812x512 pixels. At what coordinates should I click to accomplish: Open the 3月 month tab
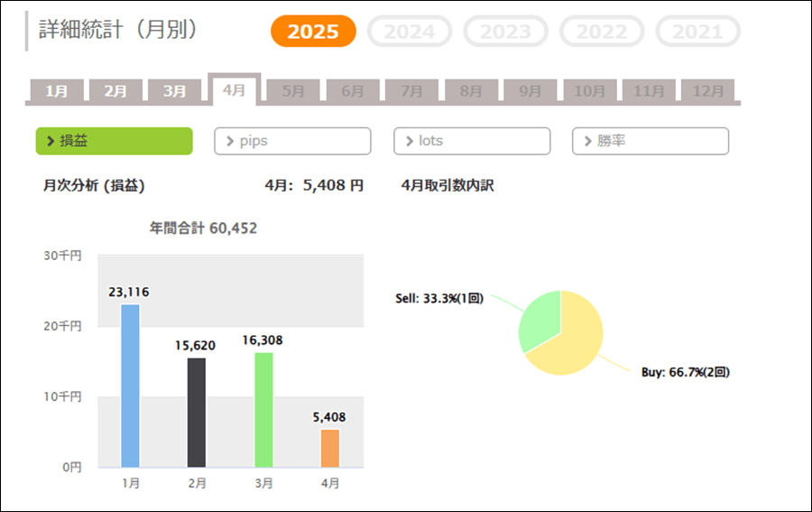175,90
